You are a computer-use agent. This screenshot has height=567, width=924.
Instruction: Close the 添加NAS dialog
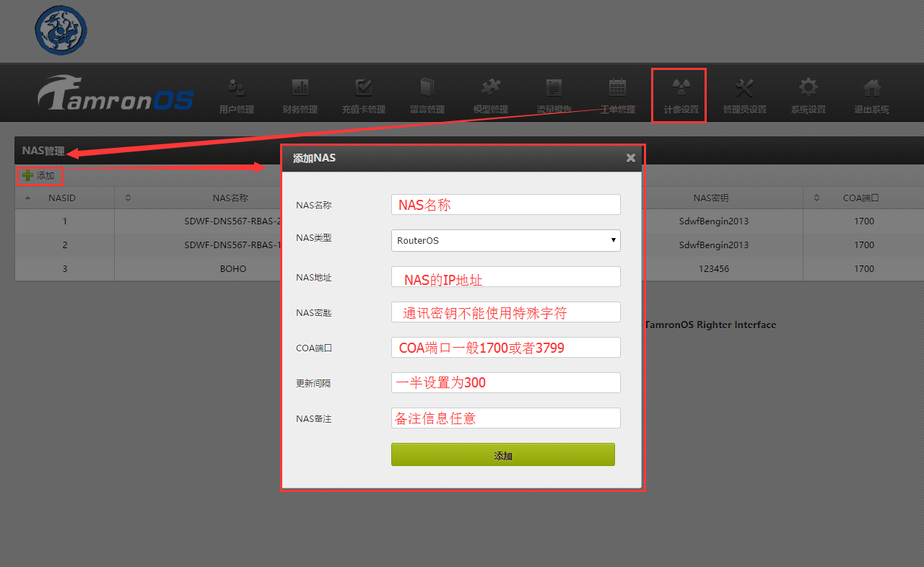pyautogui.click(x=630, y=158)
